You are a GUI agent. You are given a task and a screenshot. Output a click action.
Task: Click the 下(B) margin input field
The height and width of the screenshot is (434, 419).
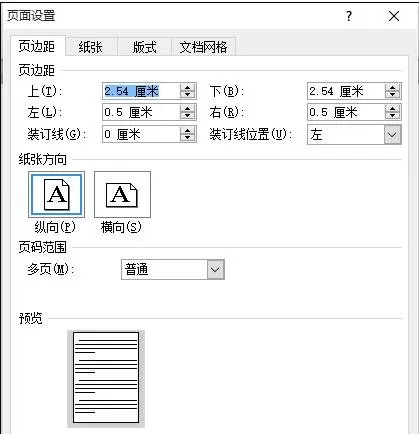click(x=346, y=91)
